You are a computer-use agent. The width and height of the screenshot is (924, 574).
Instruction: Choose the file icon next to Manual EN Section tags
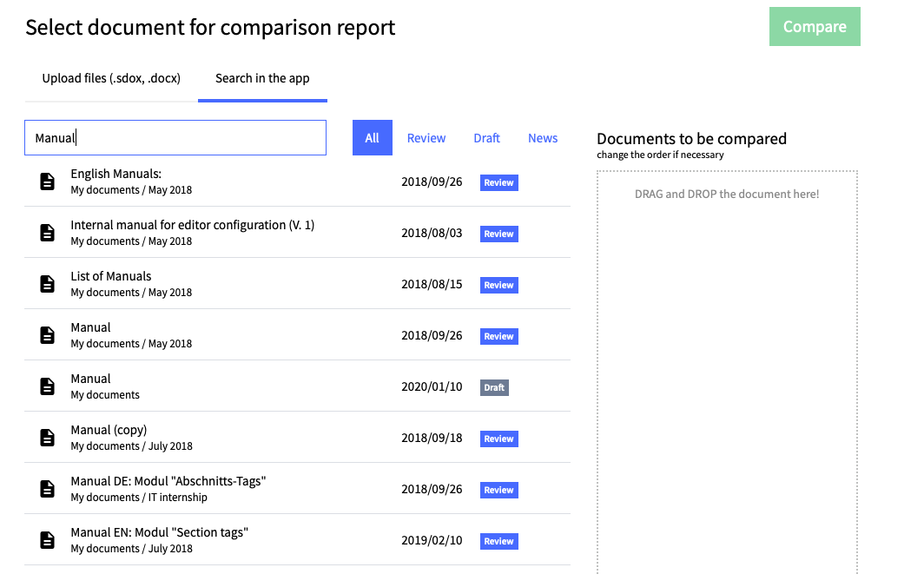pyautogui.click(x=47, y=540)
